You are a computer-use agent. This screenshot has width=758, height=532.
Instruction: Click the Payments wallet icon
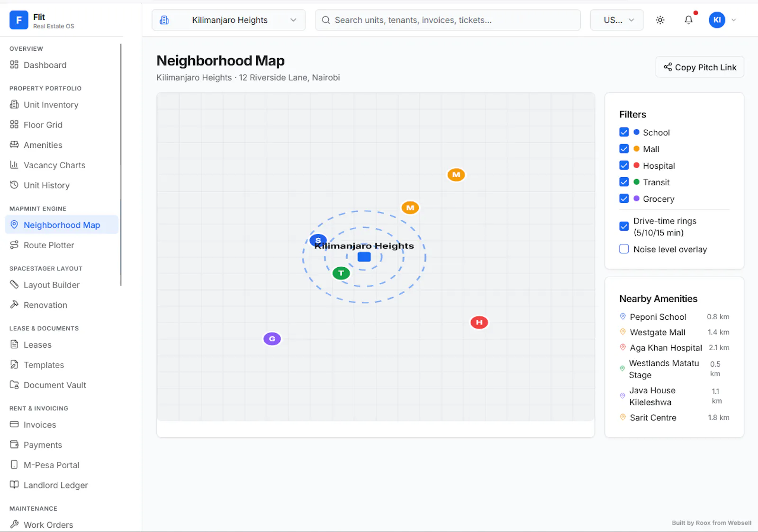click(14, 445)
